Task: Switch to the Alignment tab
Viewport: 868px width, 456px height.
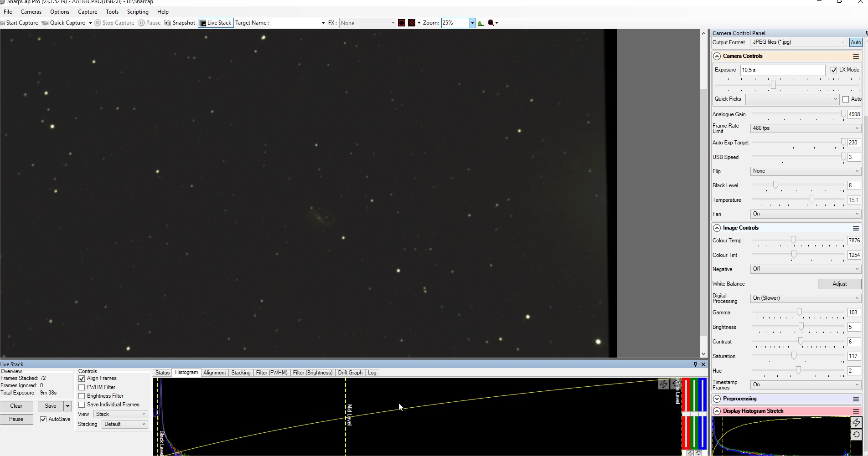Action: [x=214, y=373]
